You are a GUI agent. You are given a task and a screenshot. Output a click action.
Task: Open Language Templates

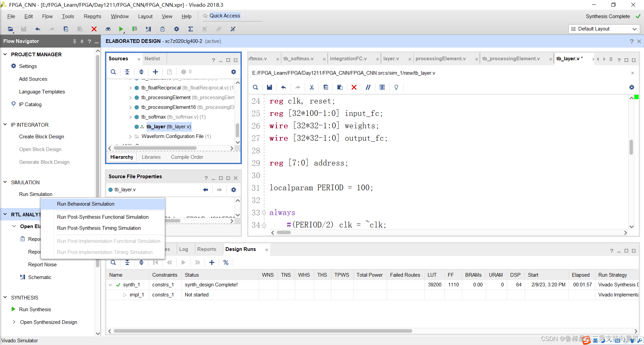tap(42, 92)
